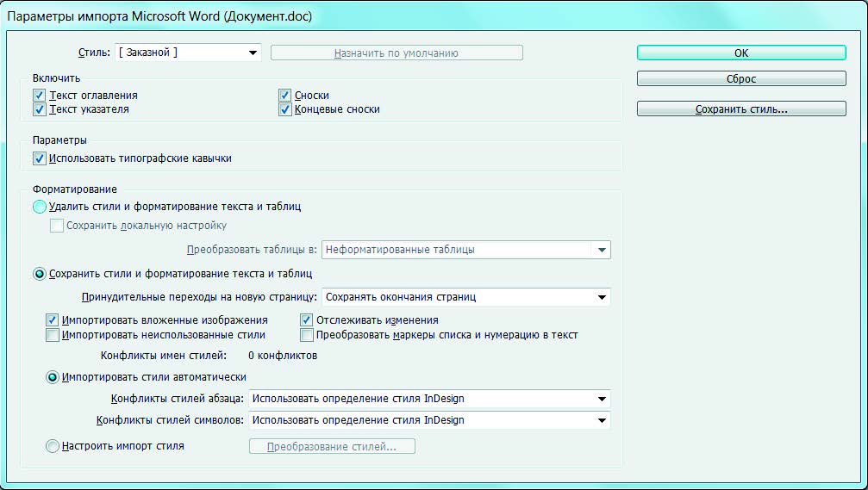Click the Включить group label
The height and width of the screenshot is (490, 868).
pos(57,78)
